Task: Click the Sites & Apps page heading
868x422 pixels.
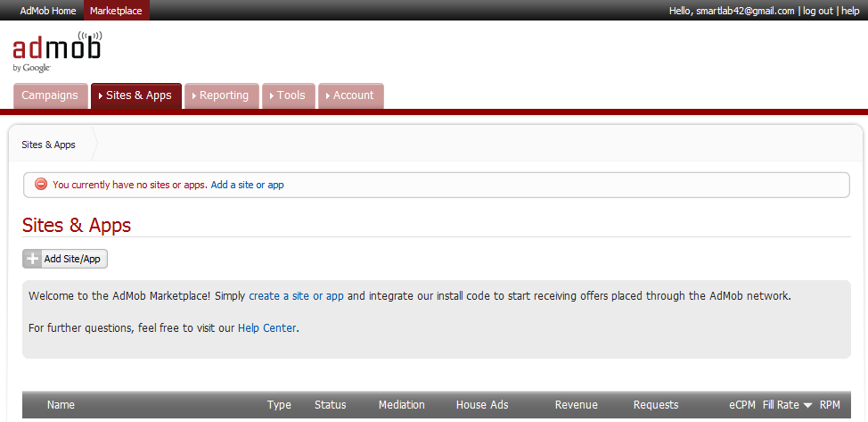Action: click(x=77, y=225)
